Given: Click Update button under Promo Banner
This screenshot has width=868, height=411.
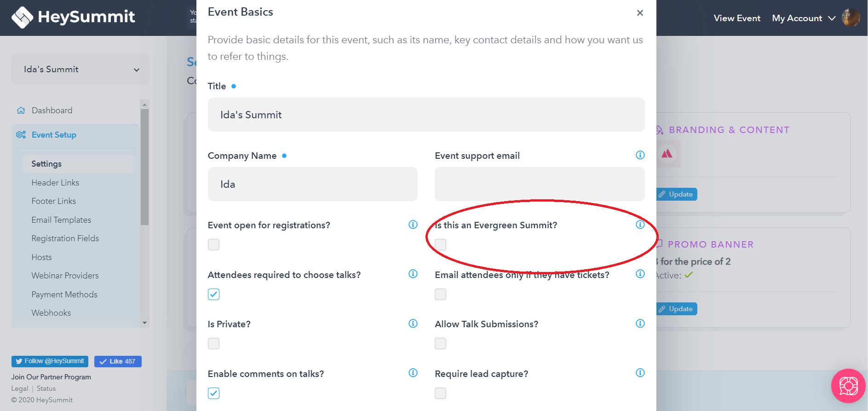Looking at the screenshot, I should pyautogui.click(x=676, y=309).
